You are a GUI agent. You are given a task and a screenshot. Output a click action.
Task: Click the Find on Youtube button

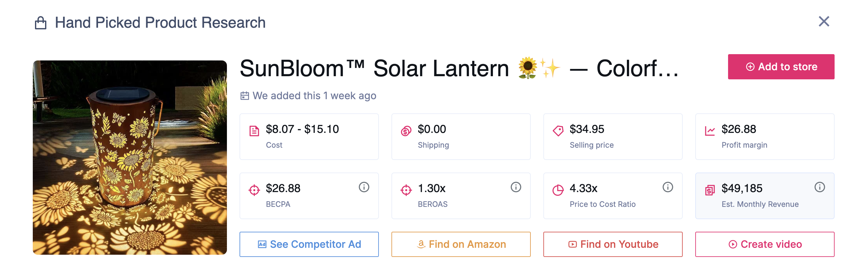613,244
